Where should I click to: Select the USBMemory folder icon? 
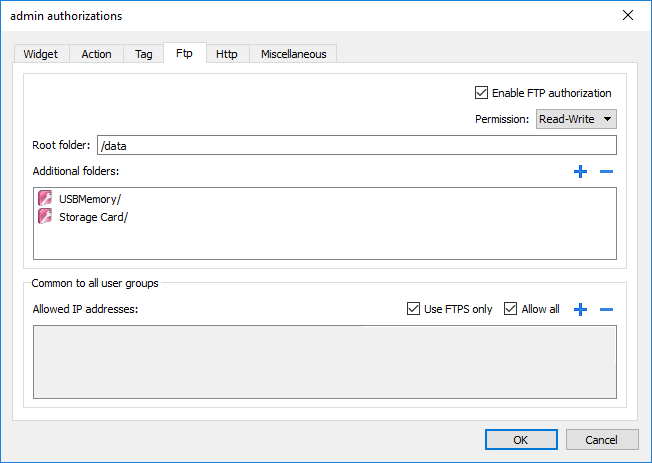click(44, 199)
